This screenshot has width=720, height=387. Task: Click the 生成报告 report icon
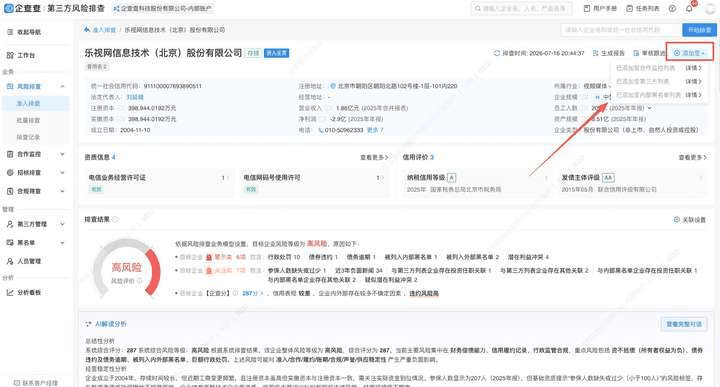(x=596, y=53)
